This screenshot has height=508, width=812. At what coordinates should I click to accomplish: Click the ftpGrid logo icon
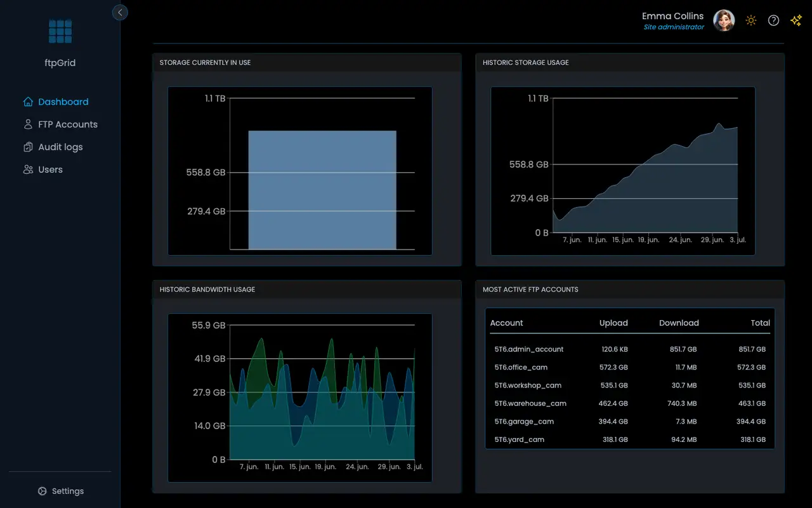click(60, 31)
